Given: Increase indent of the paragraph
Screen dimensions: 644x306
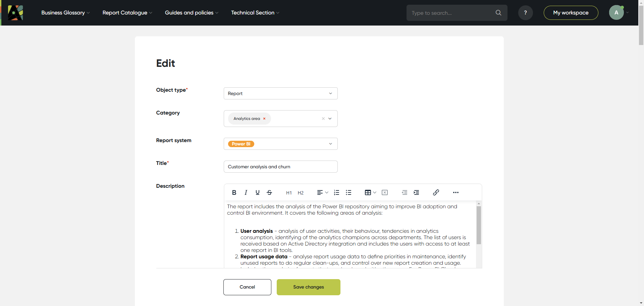Looking at the screenshot, I should pyautogui.click(x=416, y=192).
